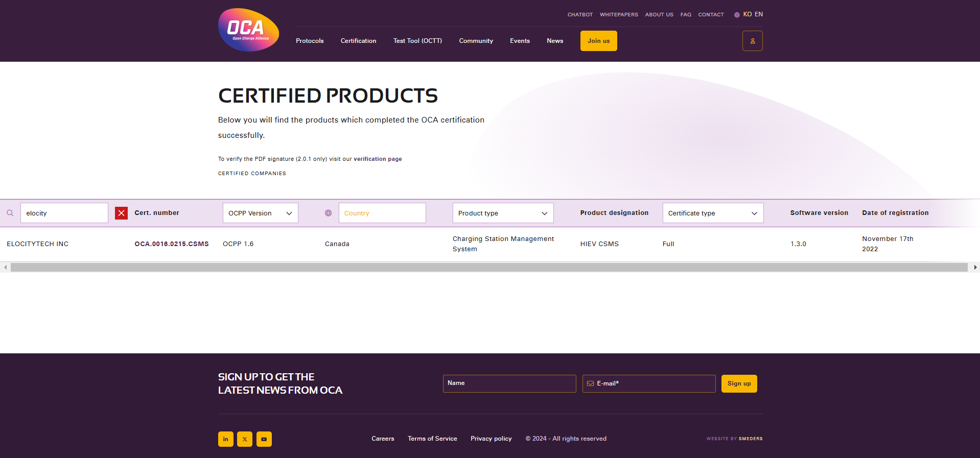Screen dimensions: 980x458
Task: Open the Whitepapers link
Action: [619, 15]
